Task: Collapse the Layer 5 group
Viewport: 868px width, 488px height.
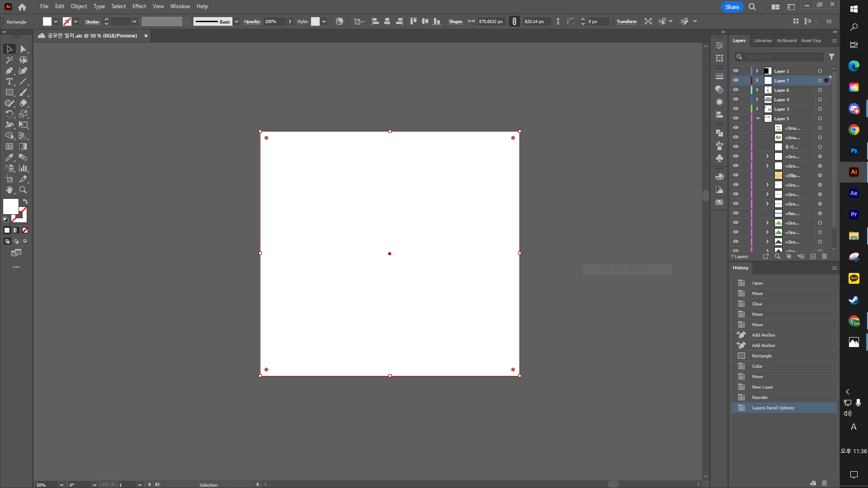Action: (x=758, y=118)
